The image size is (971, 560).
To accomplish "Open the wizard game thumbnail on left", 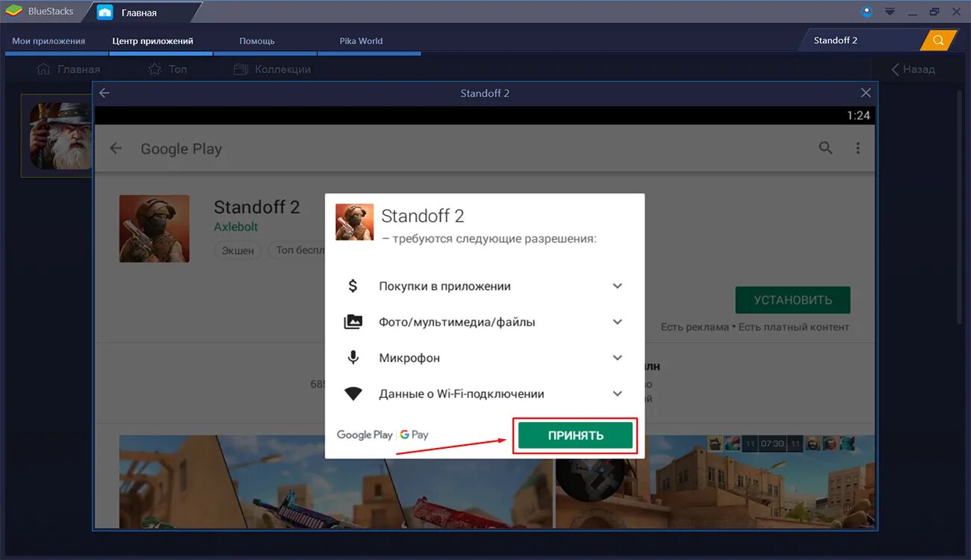I will [60, 136].
